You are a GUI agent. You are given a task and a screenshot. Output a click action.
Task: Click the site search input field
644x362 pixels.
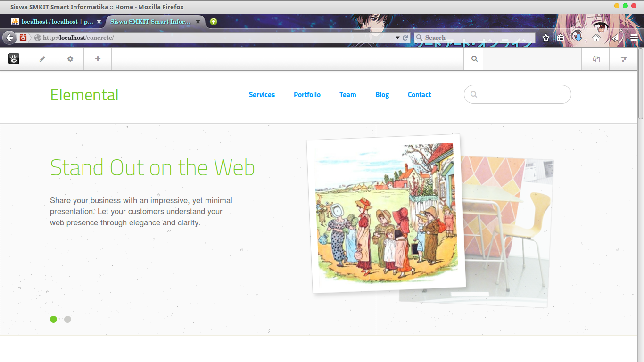tap(517, 94)
